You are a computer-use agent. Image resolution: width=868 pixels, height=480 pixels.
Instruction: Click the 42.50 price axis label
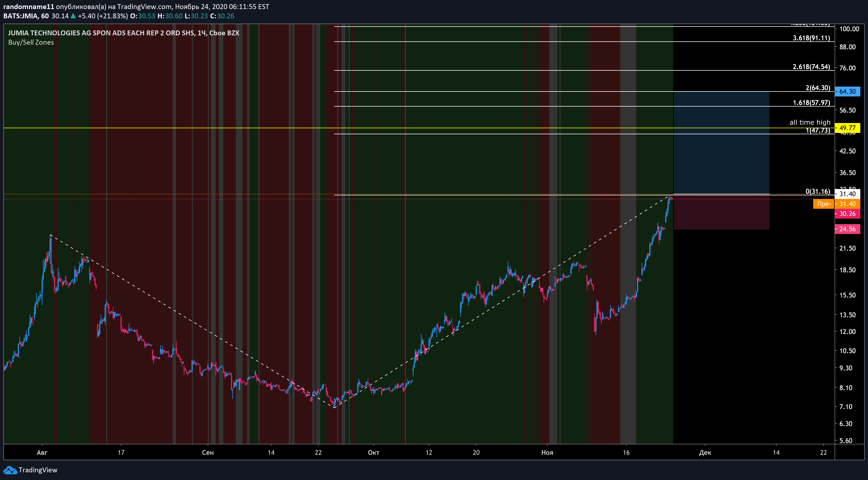tap(847, 151)
